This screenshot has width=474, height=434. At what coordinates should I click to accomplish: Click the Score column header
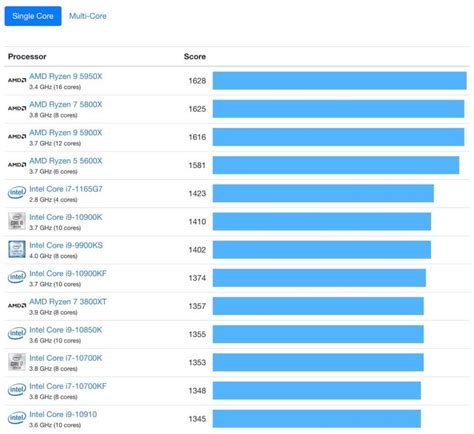coord(195,57)
